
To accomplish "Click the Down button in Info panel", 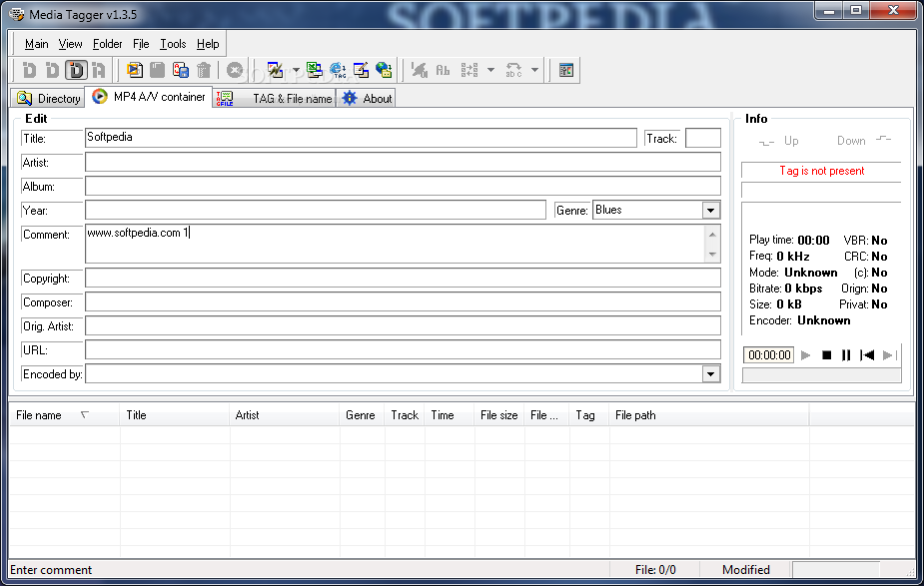I will pos(864,140).
